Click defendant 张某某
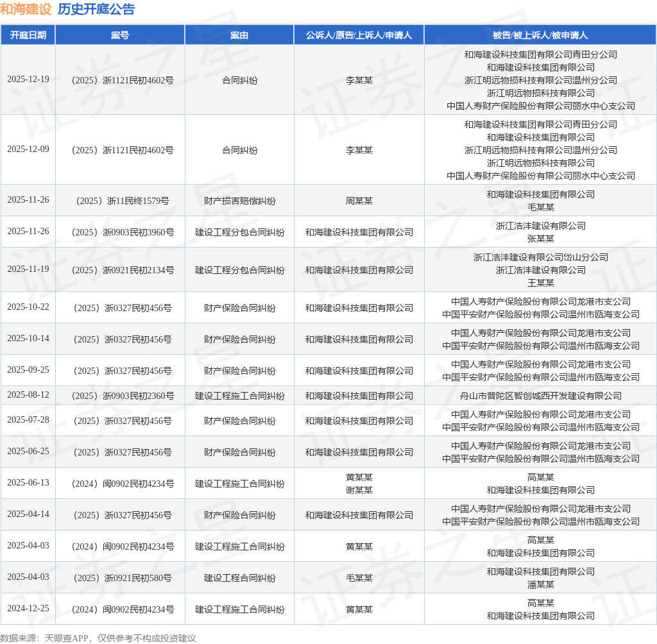This screenshot has height=644, width=657. point(540,239)
